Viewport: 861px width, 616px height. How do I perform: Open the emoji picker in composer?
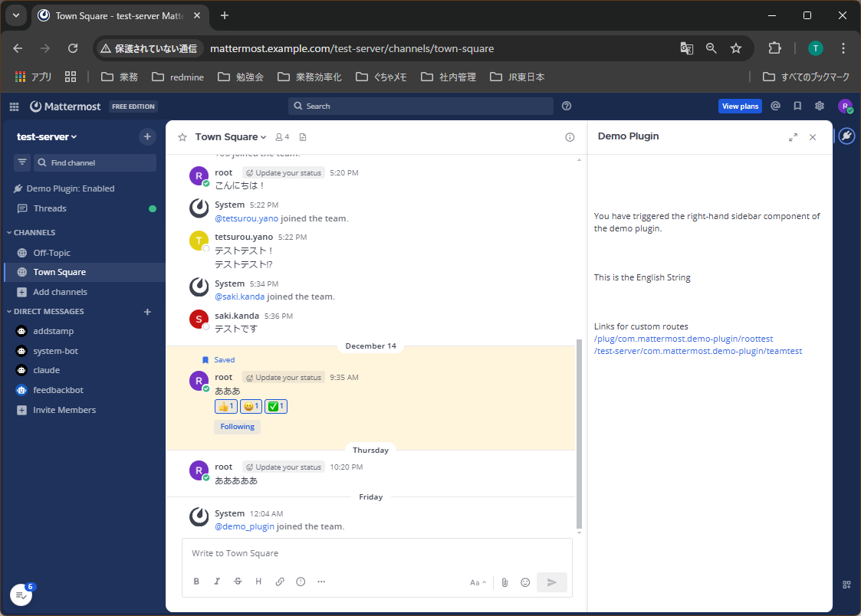coord(525,582)
